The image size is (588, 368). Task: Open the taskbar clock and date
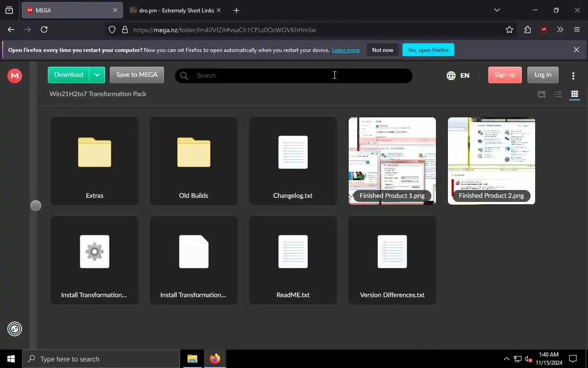pyautogui.click(x=548, y=359)
